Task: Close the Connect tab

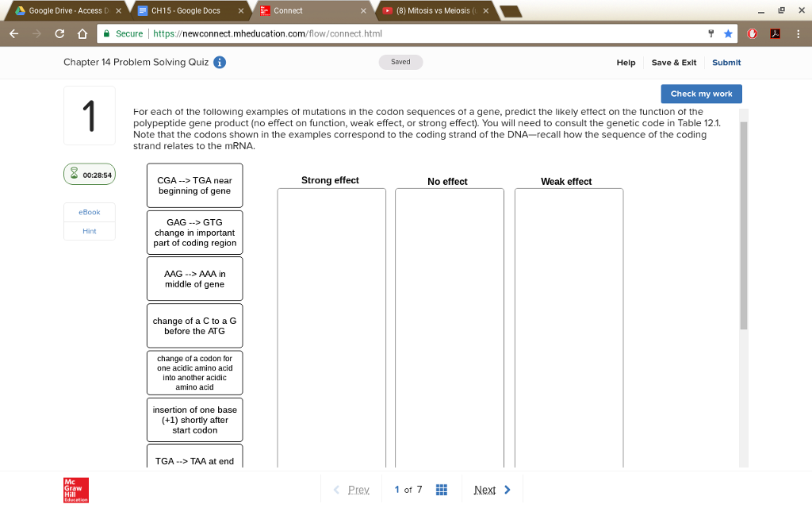Action: click(363, 11)
